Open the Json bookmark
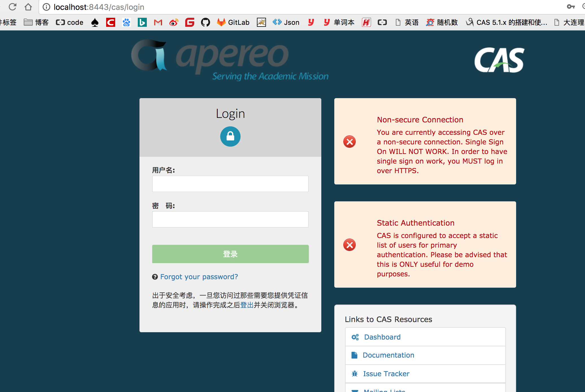This screenshot has height=392, width=585. [286, 22]
